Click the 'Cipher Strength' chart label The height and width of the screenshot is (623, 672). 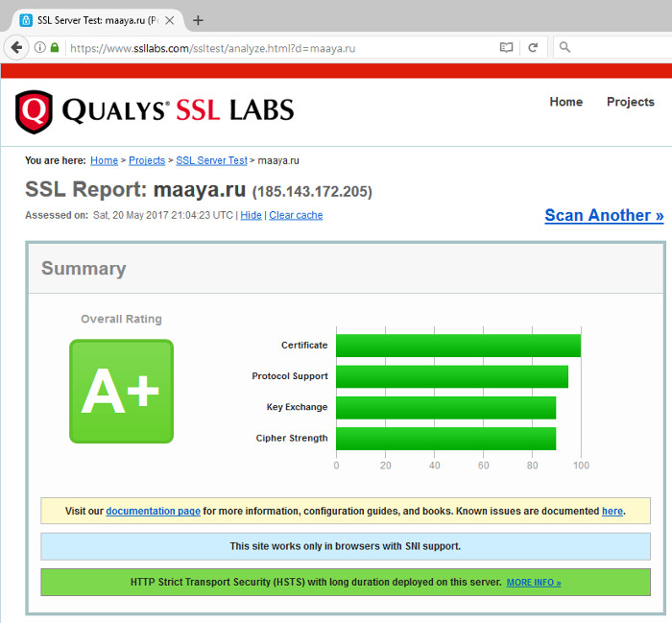click(x=292, y=438)
